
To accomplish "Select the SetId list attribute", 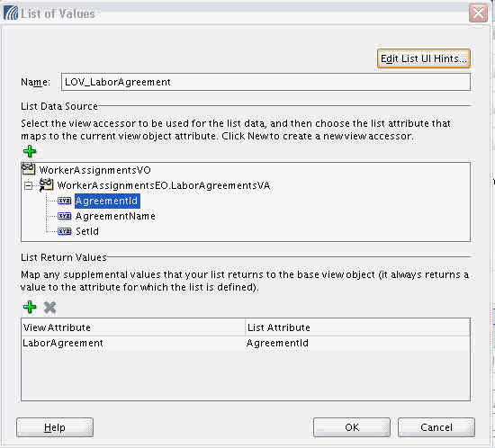I will (x=87, y=231).
